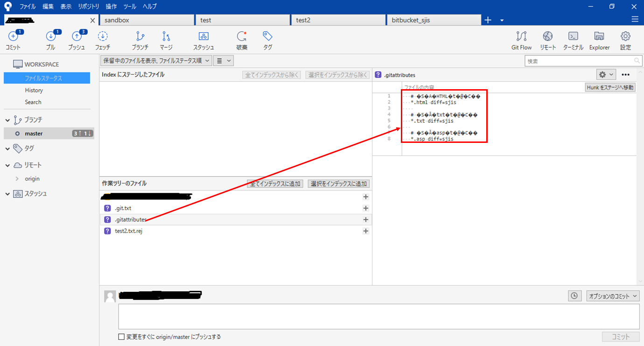Click 選択をインデックスに追加 button
The image size is (644, 346).
pyautogui.click(x=339, y=184)
